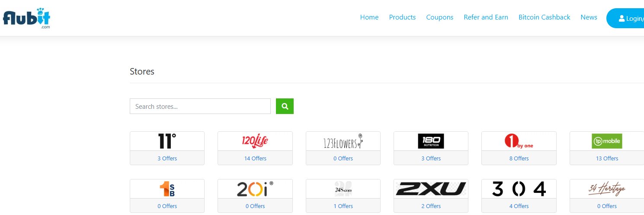Viewport: 644px width, 215px height.
Task: Open the 20i store logo
Action: click(x=255, y=189)
